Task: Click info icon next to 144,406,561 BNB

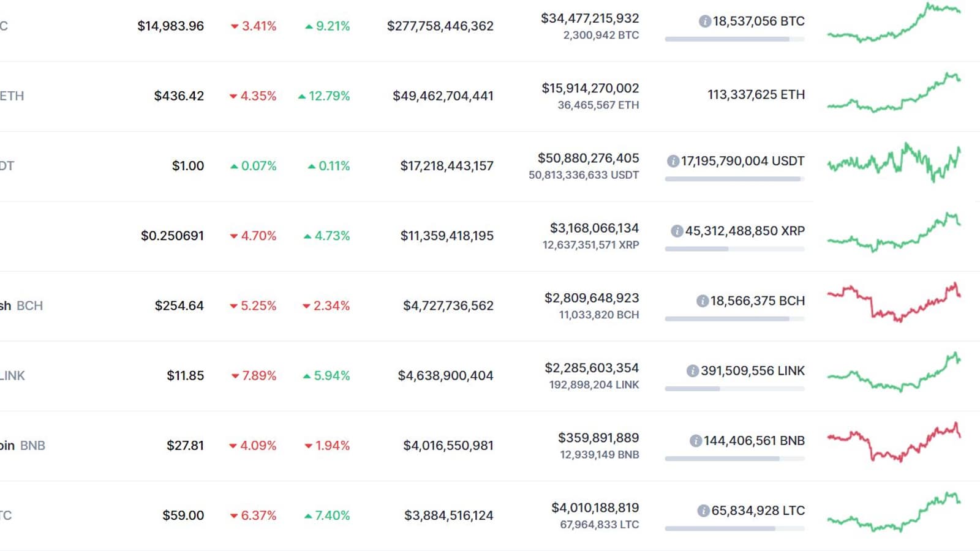Action: (696, 441)
